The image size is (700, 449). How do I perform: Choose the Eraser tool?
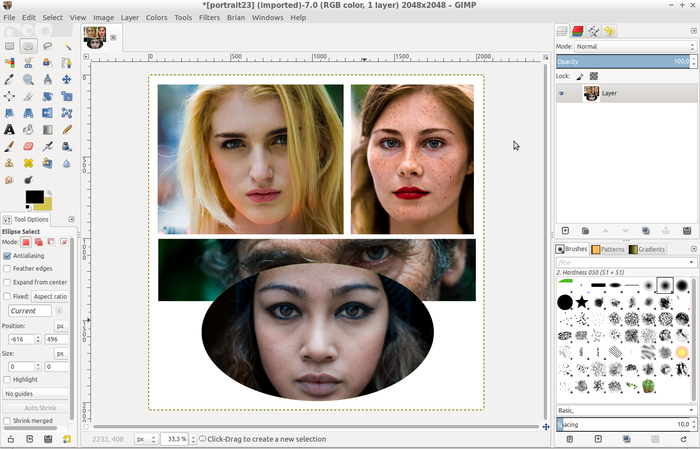(x=28, y=146)
